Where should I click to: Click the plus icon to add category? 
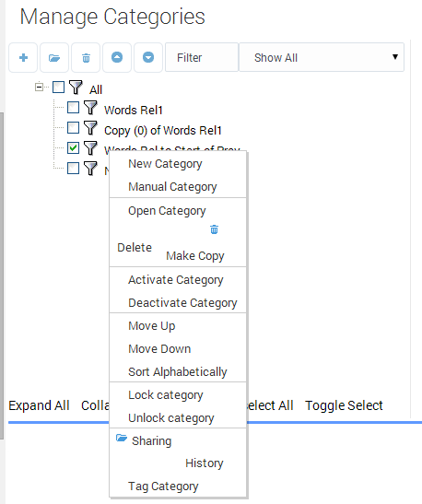point(23,58)
